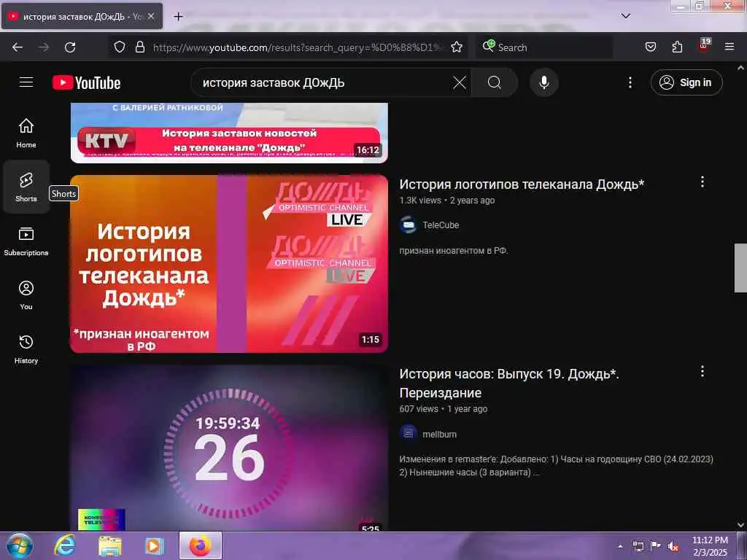
Task: Open Subscriptions in the sidebar
Action: 26,241
